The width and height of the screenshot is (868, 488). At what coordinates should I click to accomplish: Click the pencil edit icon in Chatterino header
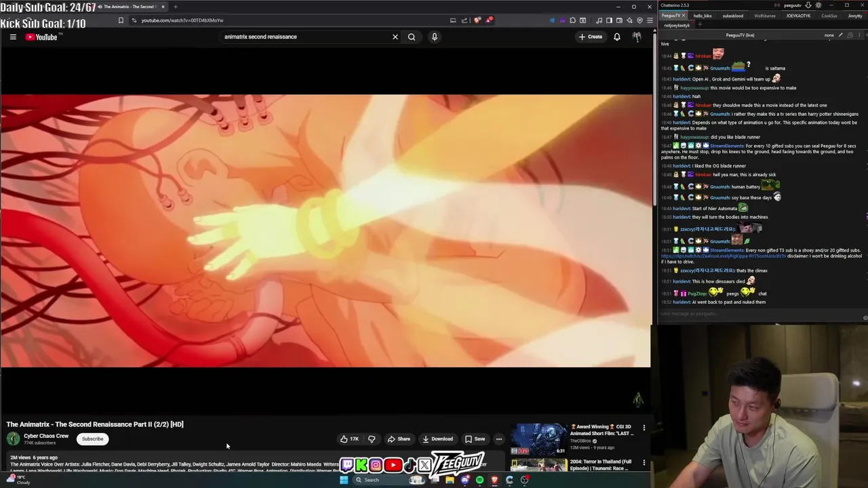[x=840, y=35]
